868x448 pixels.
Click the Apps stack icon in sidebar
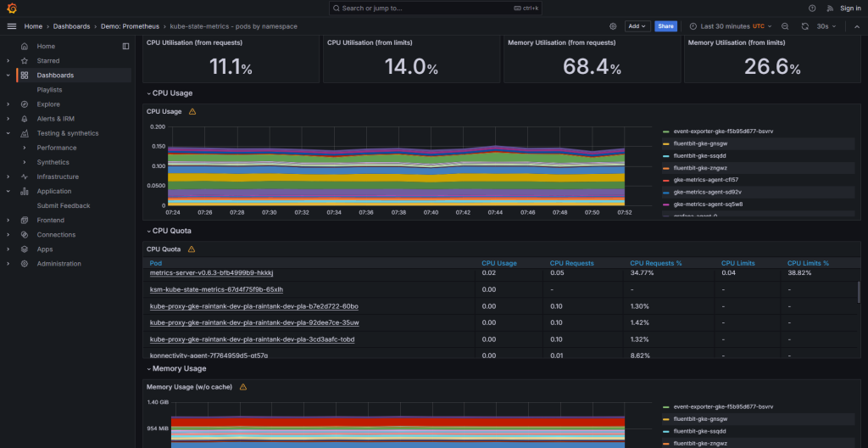pyautogui.click(x=25, y=249)
